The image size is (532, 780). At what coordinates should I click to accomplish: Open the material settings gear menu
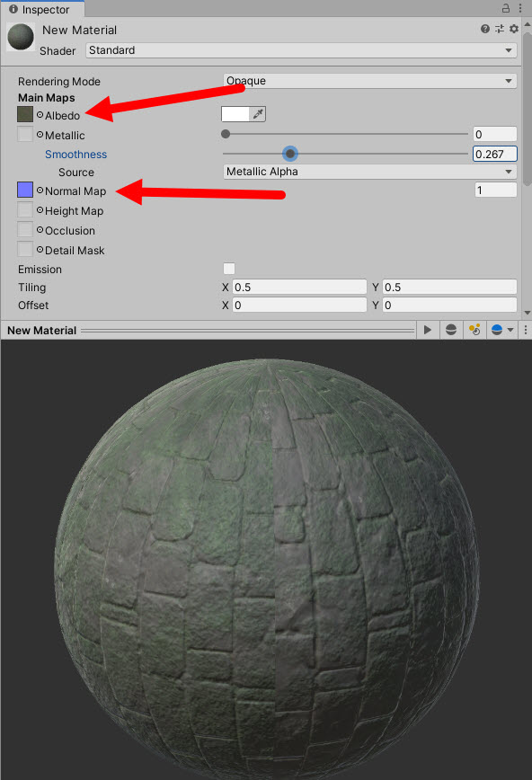tap(514, 29)
